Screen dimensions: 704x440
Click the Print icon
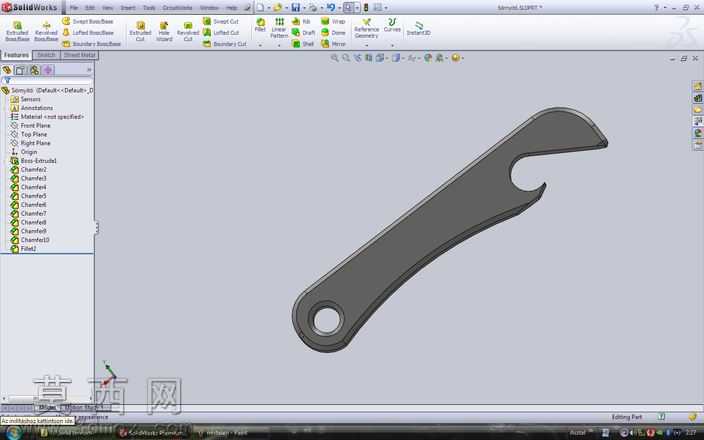[313, 7]
